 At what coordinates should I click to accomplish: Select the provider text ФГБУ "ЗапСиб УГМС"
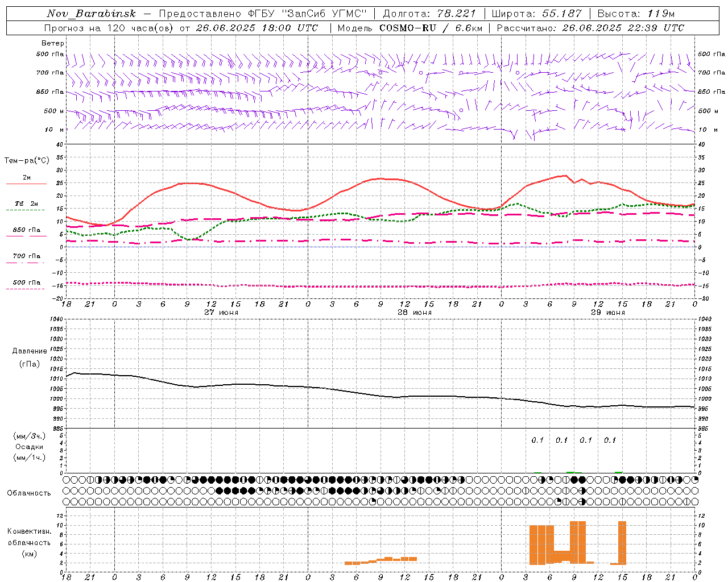point(308,14)
